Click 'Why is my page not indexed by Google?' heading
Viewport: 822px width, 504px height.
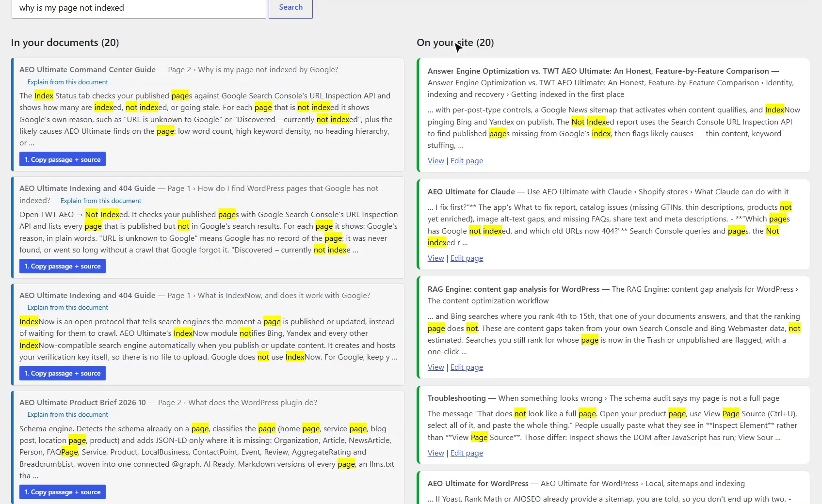268,70
